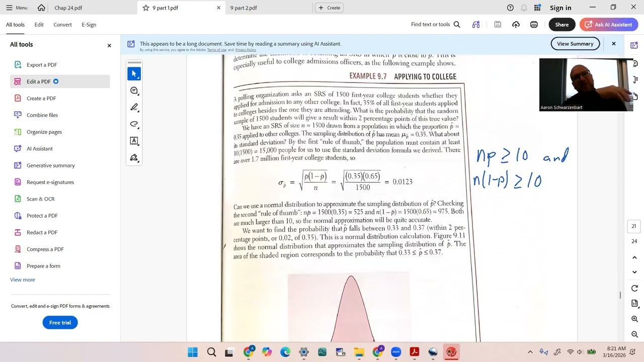The width and height of the screenshot is (644, 362).
Task: Close the All tools panel
Action: click(x=109, y=45)
